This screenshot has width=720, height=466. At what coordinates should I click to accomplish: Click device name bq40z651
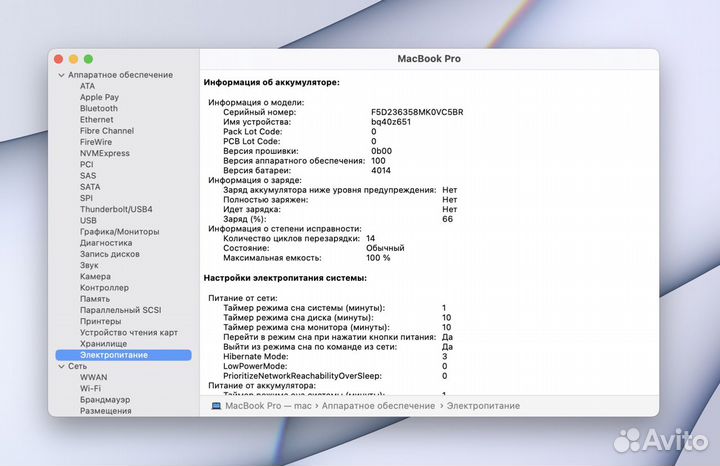coord(391,122)
